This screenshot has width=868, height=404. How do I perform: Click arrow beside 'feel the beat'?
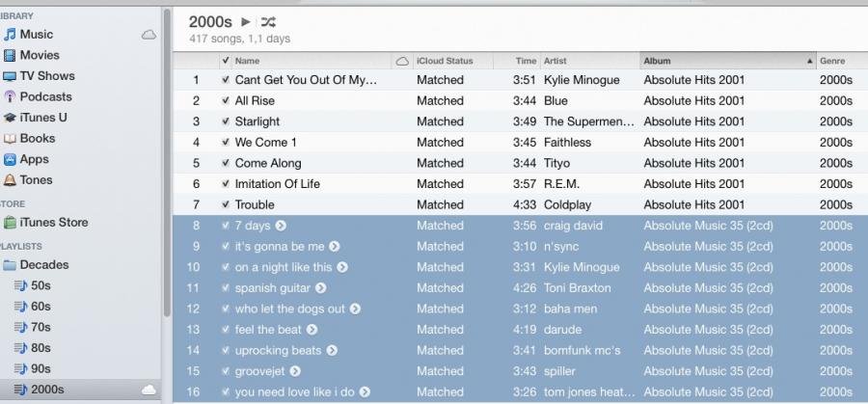click(312, 330)
